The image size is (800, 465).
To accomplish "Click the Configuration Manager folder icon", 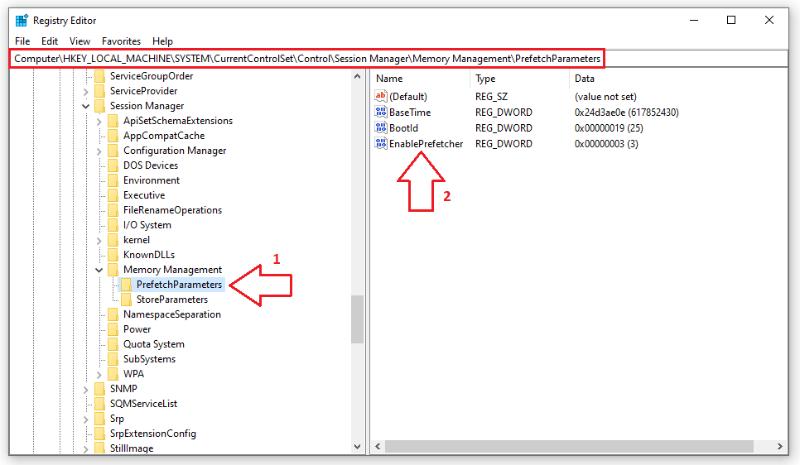I will click(113, 151).
